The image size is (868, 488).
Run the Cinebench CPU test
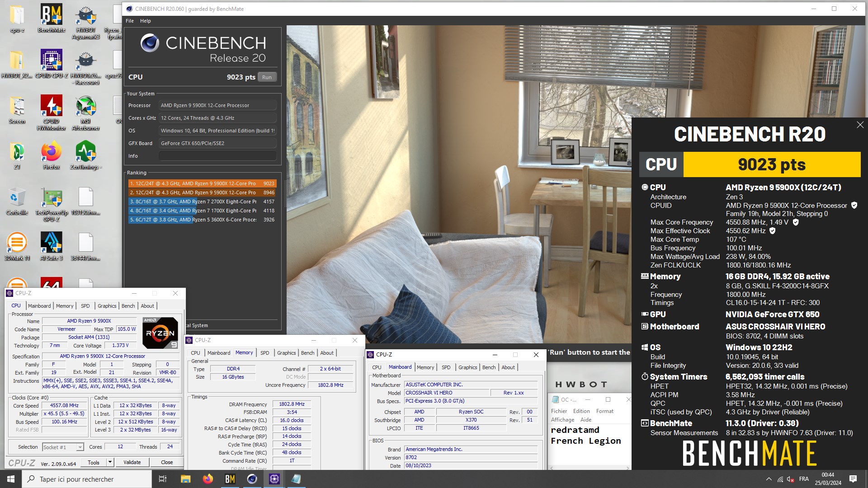pyautogui.click(x=267, y=77)
